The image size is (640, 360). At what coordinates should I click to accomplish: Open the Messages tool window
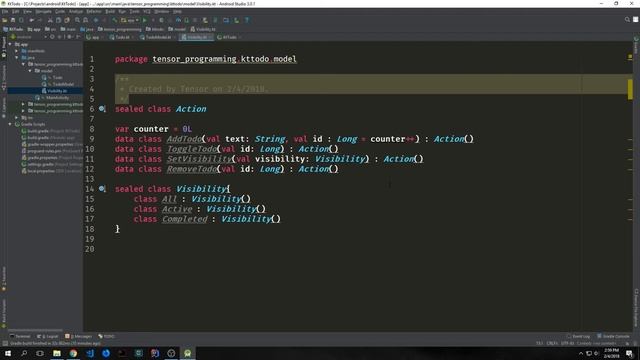coord(78,336)
